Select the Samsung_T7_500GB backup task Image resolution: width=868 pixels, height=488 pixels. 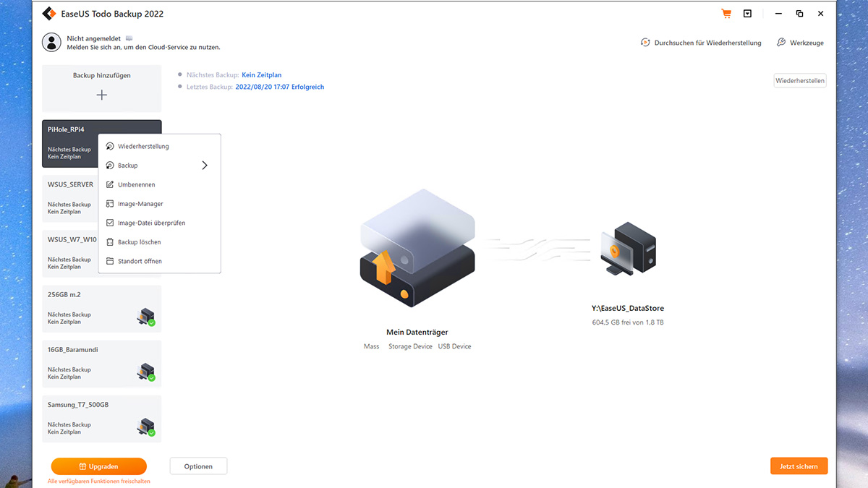(x=102, y=419)
